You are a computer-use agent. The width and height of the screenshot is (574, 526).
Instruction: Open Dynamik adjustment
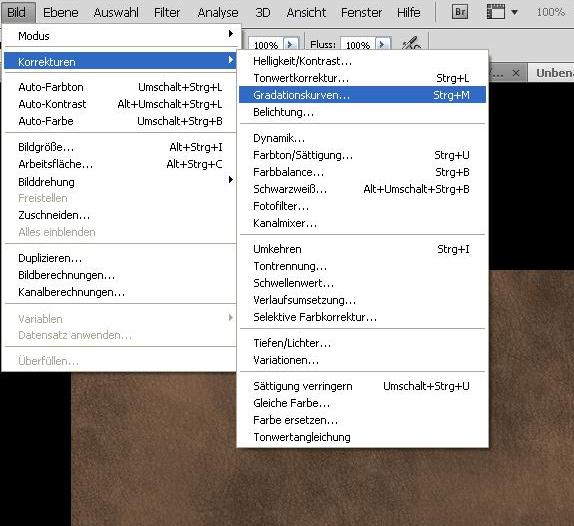tap(362, 138)
